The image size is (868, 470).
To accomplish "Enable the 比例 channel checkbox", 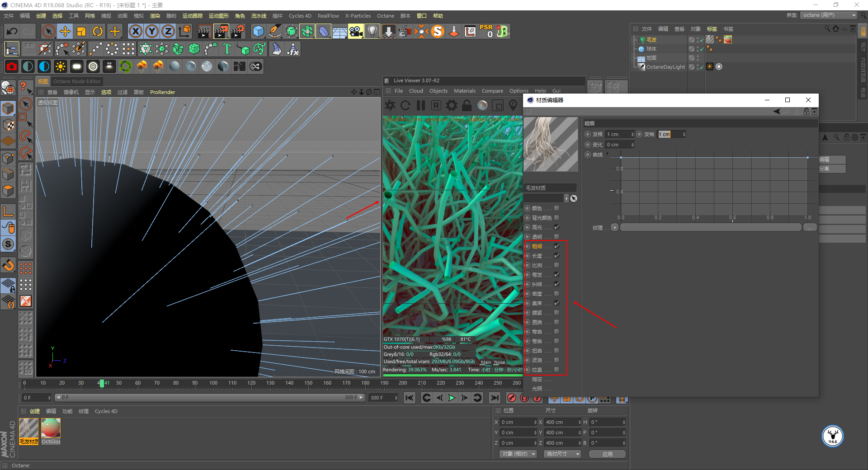I will [x=557, y=265].
